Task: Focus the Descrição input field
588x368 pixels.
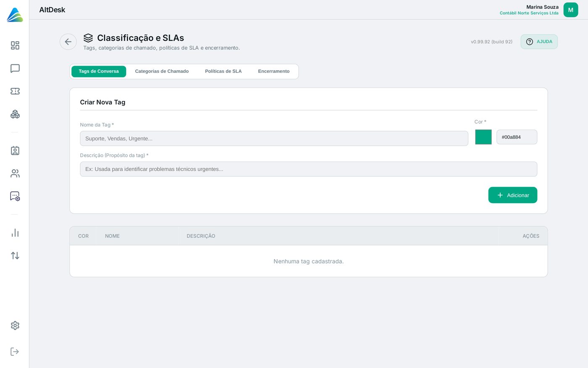Action: click(309, 169)
